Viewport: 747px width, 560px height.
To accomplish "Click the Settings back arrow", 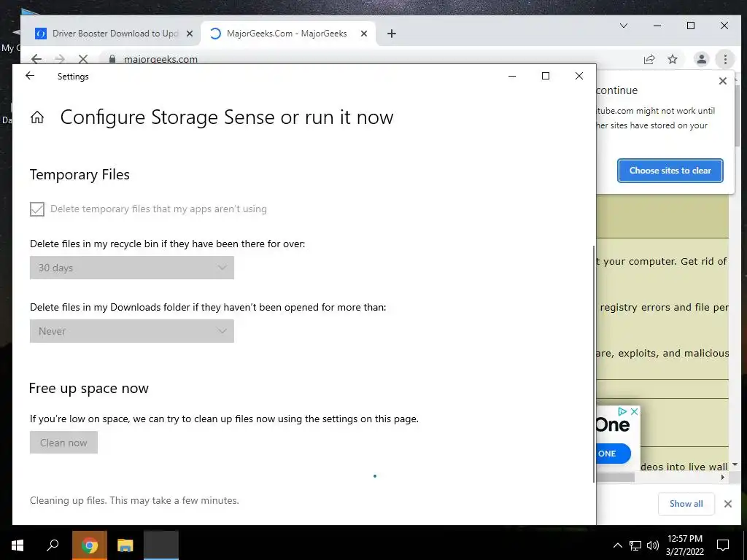I will (x=30, y=76).
